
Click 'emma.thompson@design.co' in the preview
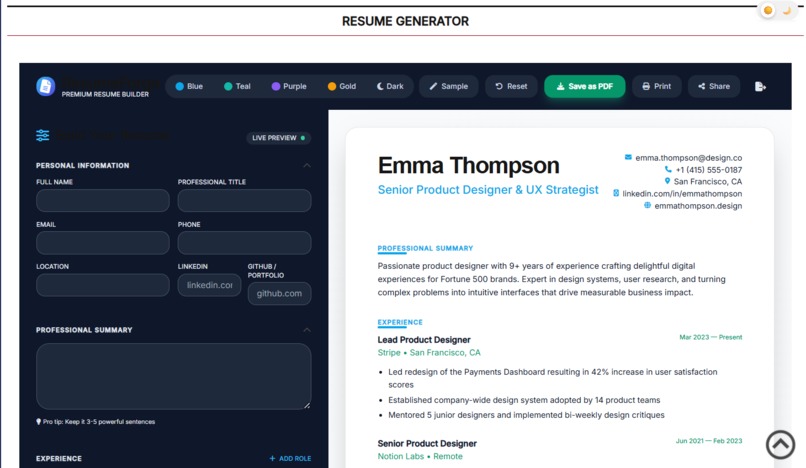(x=688, y=158)
